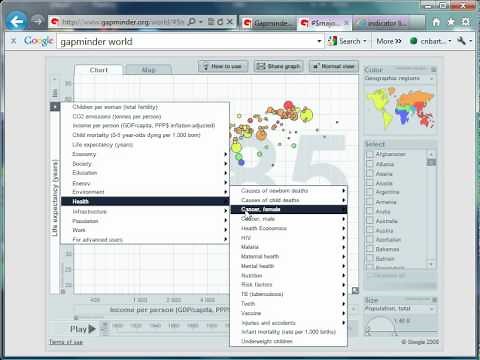This screenshot has width=480, height=360.
Task: Open the favorites star icon
Action: pyautogui.click(x=451, y=22)
